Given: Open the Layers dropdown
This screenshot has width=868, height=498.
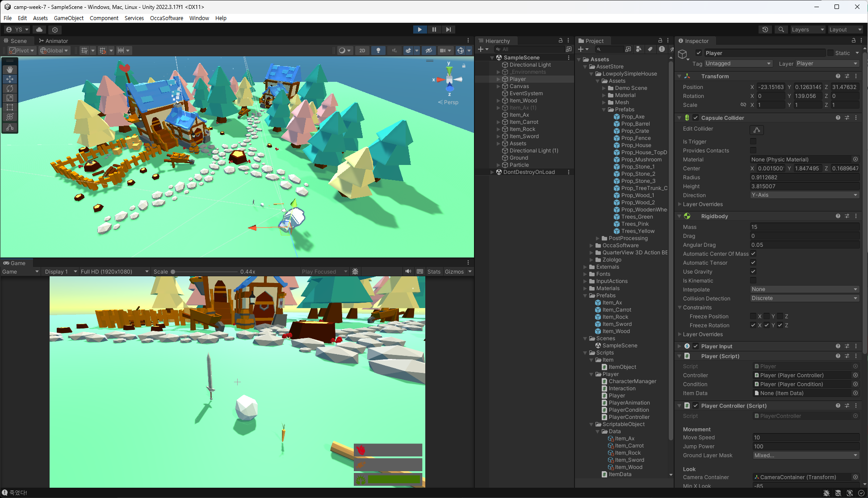Looking at the screenshot, I should tap(807, 30).
